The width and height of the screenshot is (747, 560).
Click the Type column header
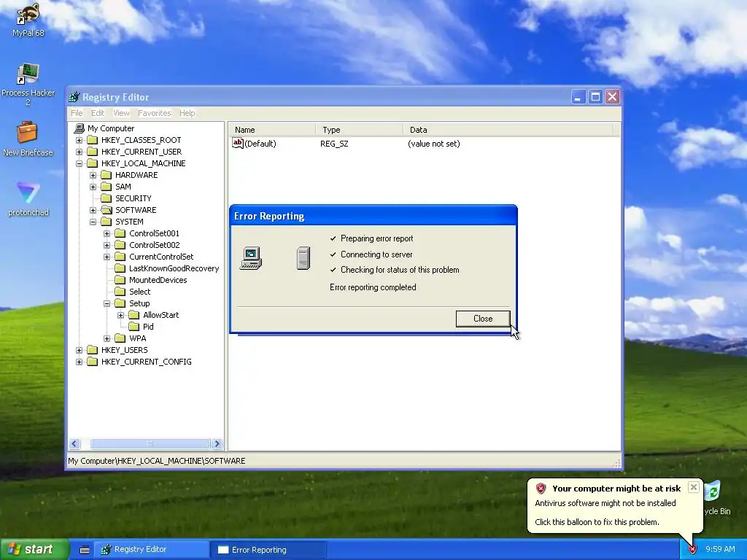(x=359, y=130)
